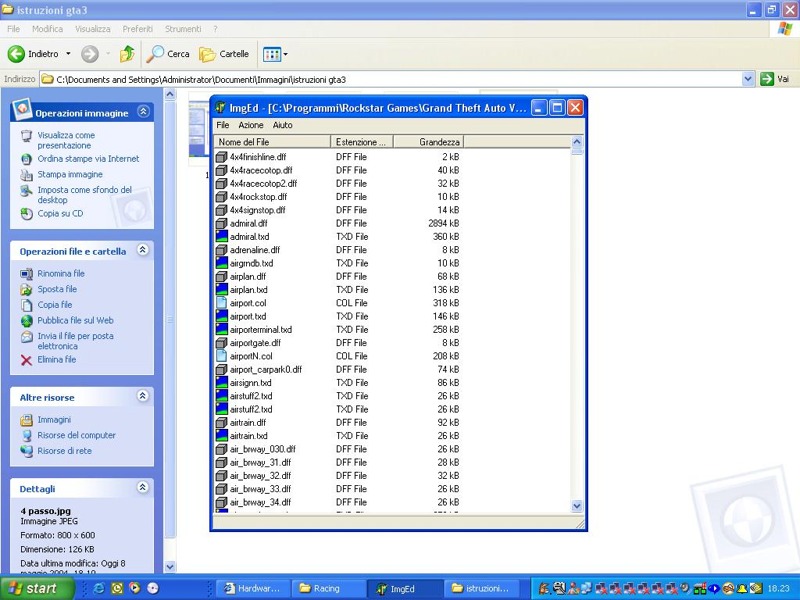
Task: Collapse the Operazioni file e cartella panel
Action: pos(143,249)
